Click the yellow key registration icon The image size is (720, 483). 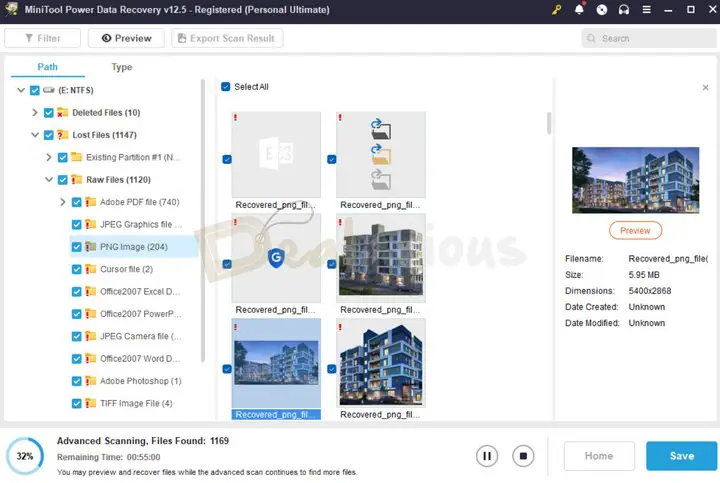(x=557, y=10)
